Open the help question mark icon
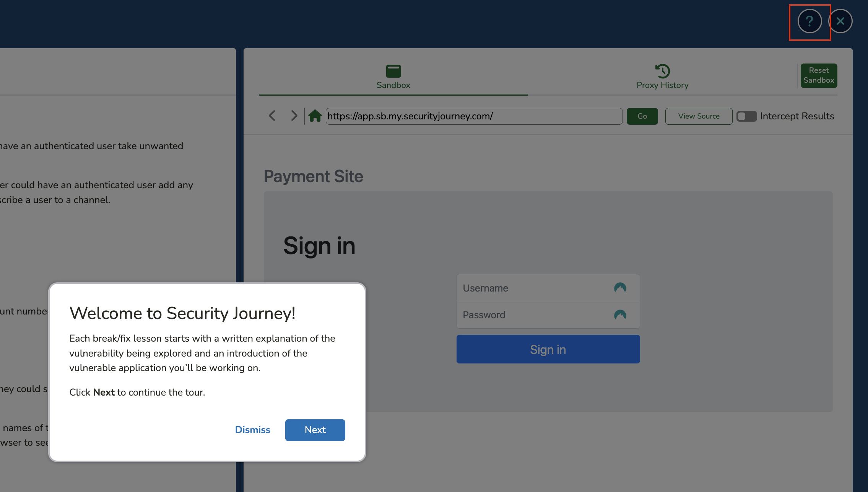The width and height of the screenshot is (868, 492). click(x=809, y=21)
